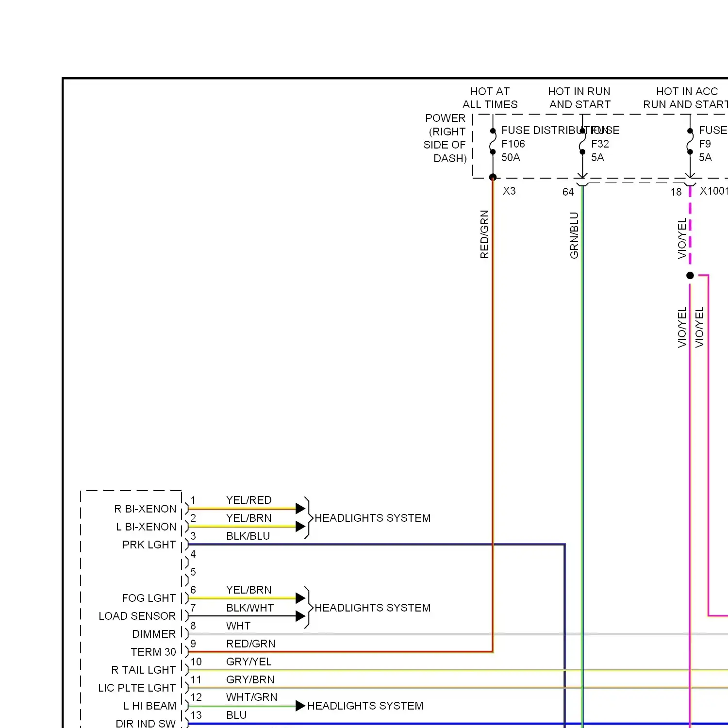This screenshot has width=728, height=728.
Task: Select the R BI-XENON terminal label
Action: pyautogui.click(x=145, y=509)
